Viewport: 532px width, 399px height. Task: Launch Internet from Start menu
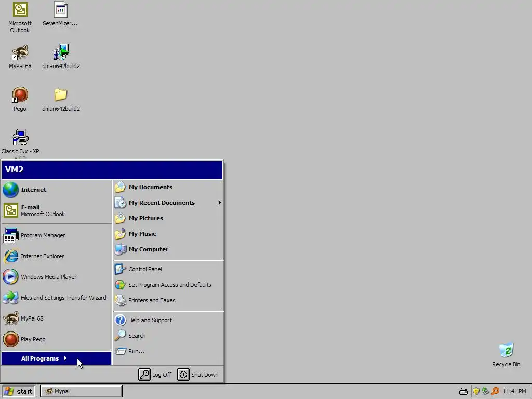tap(57, 190)
